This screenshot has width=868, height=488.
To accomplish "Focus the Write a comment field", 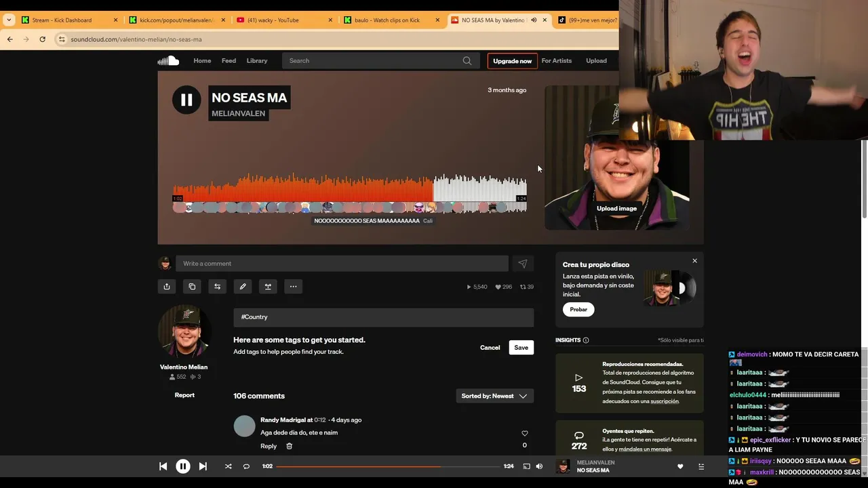I will (x=342, y=264).
